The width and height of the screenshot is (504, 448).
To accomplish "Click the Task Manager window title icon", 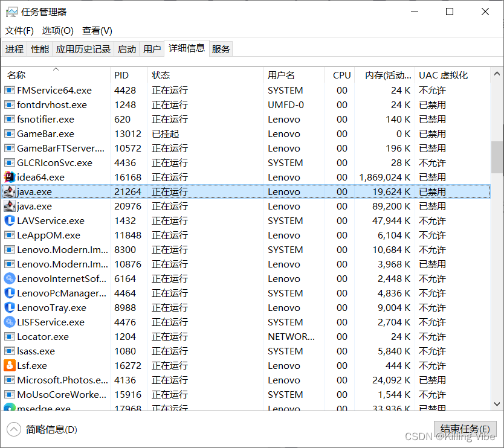I will tap(10, 11).
